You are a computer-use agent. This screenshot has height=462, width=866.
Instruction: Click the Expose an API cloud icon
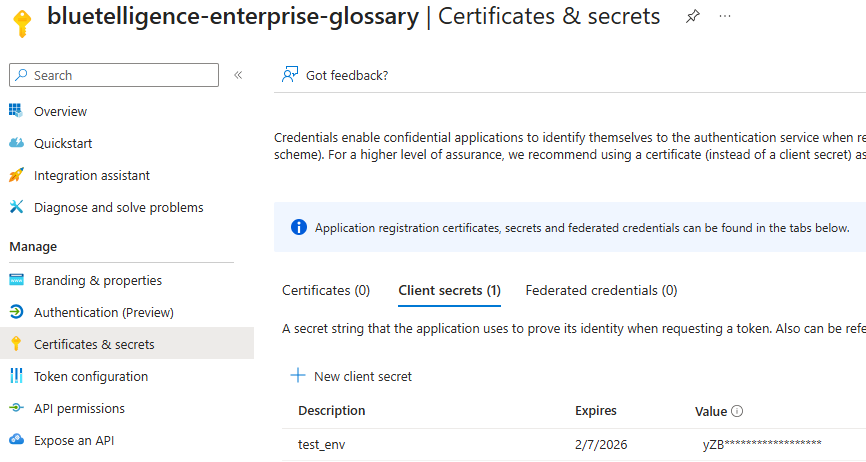click(16, 439)
